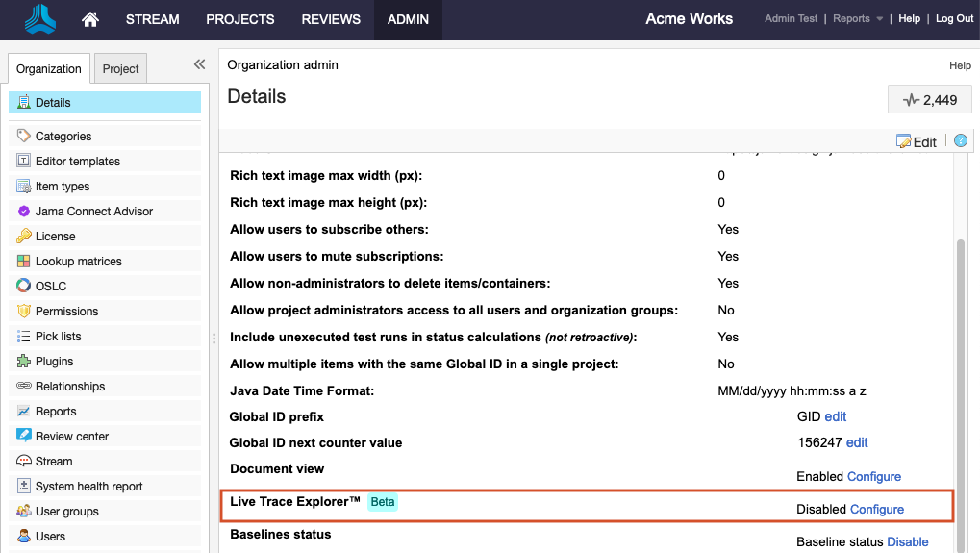
Task: Configure Live Trace Explorer
Action: tap(877, 510)
